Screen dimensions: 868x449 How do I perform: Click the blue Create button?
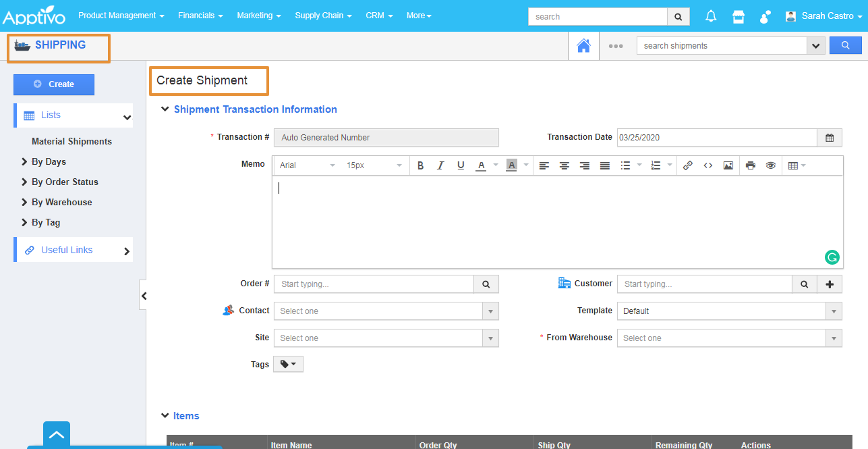pyautogui.click(x=54, y=84)
